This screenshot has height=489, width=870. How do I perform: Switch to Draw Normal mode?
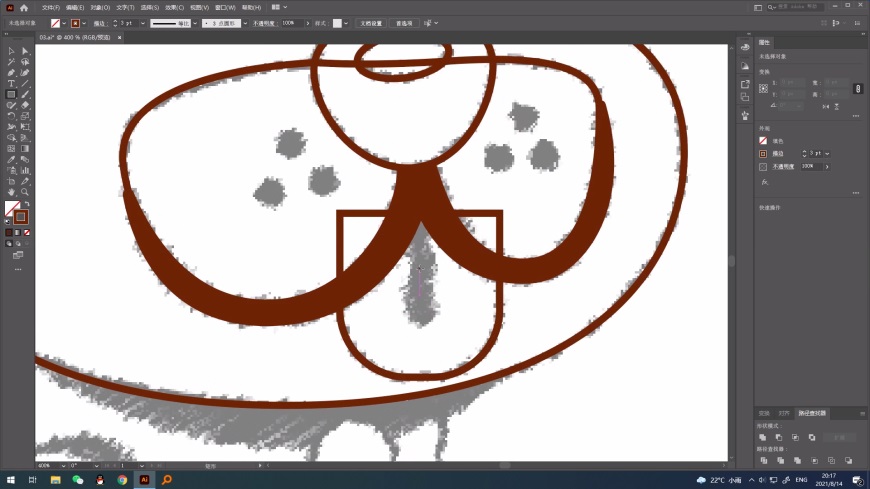coord(9,244)
